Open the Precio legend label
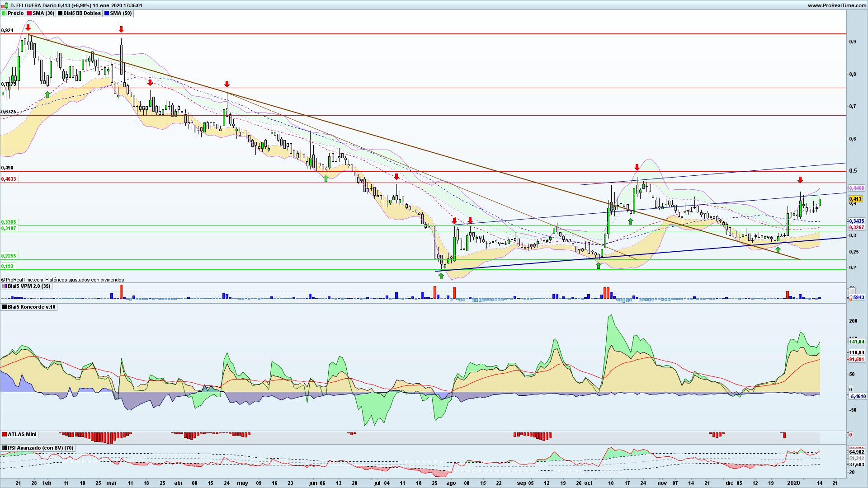The image size is (868, 488). tap(15, 13)
